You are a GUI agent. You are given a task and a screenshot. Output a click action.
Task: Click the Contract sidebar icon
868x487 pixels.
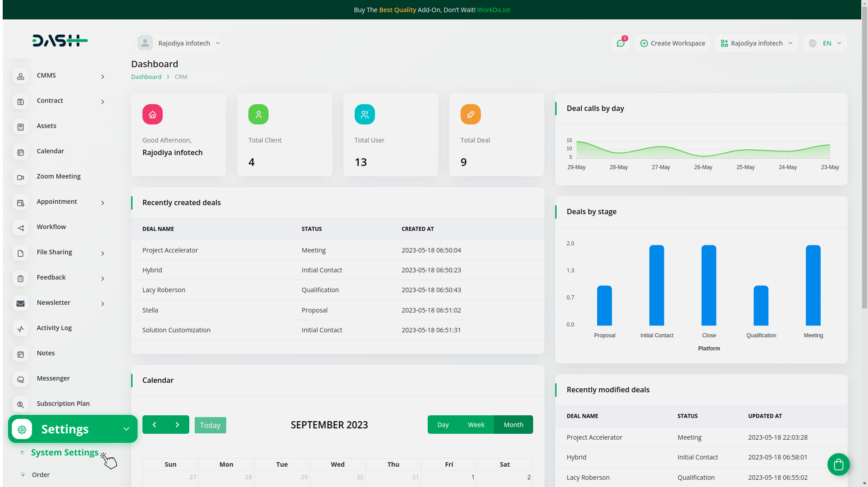(x=21, y=102)
